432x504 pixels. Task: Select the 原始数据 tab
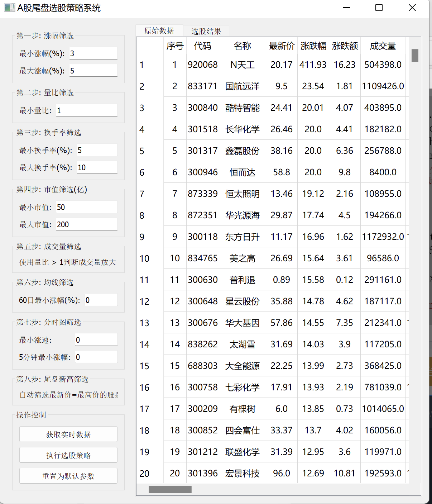point(159,31)
